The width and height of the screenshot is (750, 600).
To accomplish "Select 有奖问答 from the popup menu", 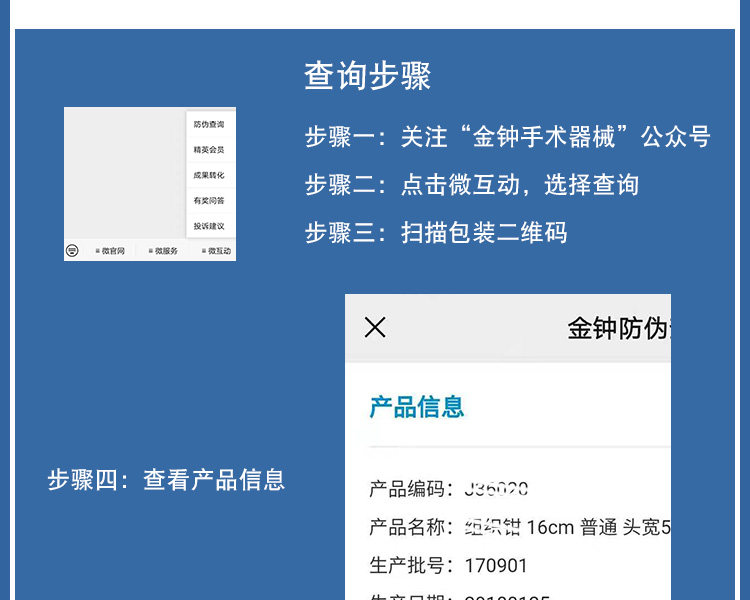I will [209, 200].
